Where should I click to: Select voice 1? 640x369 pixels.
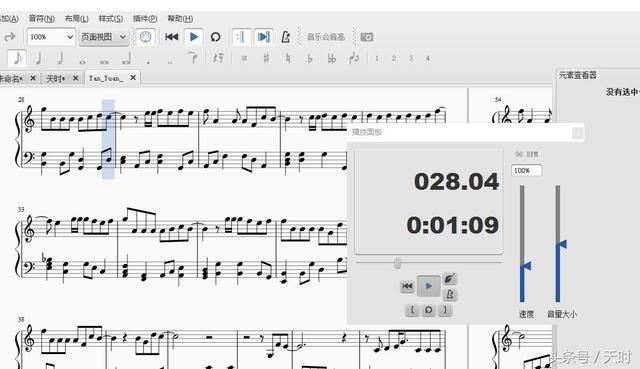pyautogui.click(x=377, y=58)
